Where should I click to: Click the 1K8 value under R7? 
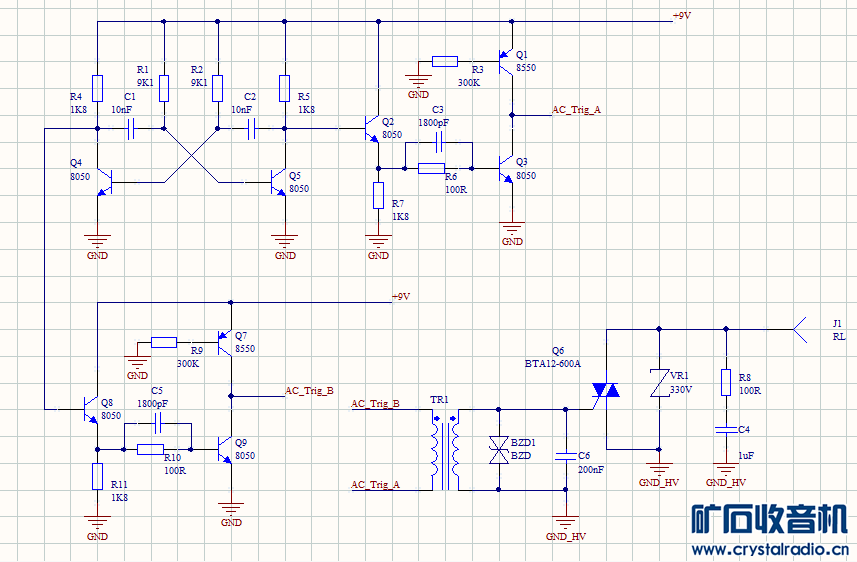400,216
